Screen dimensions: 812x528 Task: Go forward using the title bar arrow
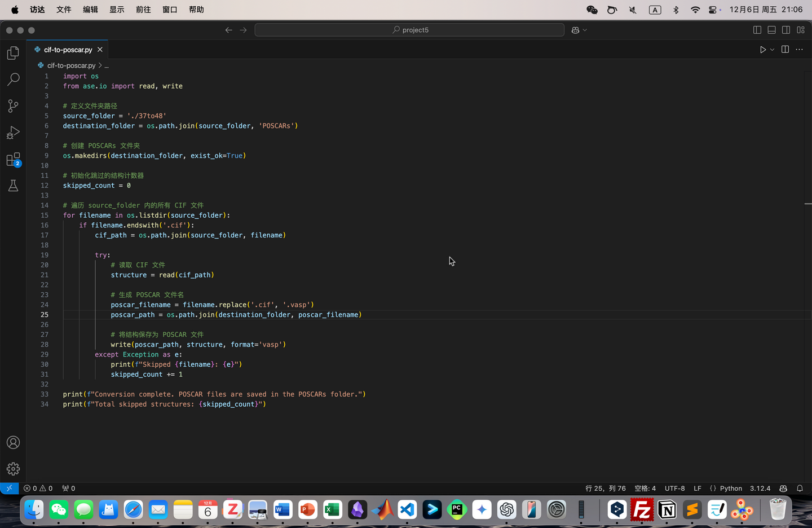pos(243,30)
